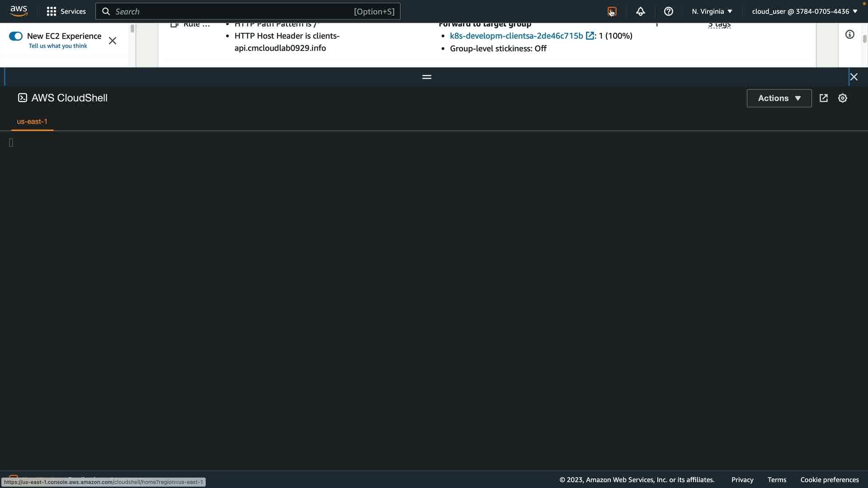
Task: Open the notifications bell
Action: click(x=640, y=11)
